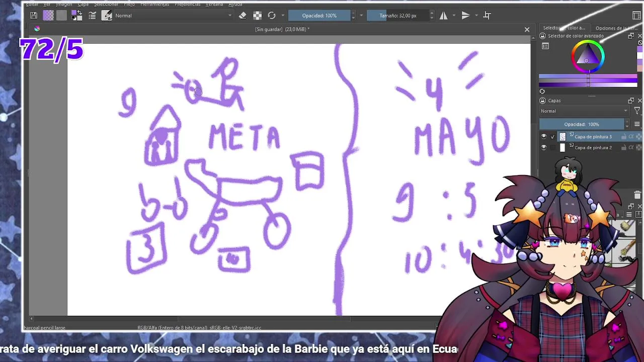Click the shade selector gradient strip
644x362 pixels.
[x=588, y=80]
